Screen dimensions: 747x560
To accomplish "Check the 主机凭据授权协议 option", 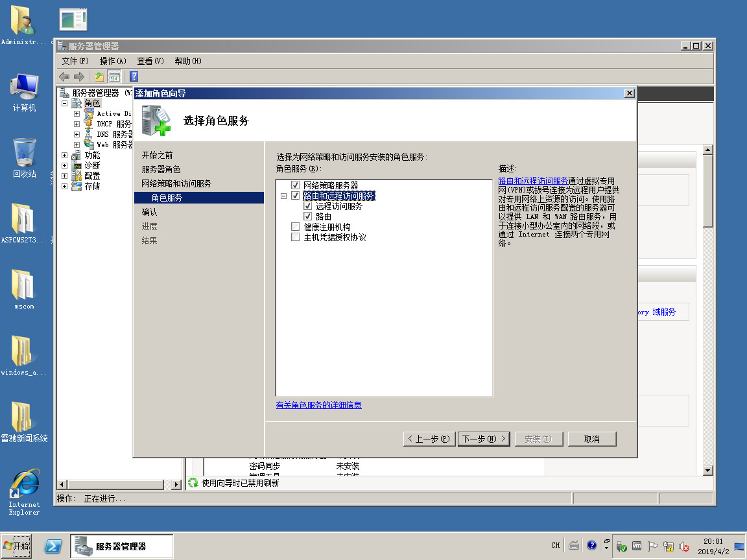I will 296,237.
